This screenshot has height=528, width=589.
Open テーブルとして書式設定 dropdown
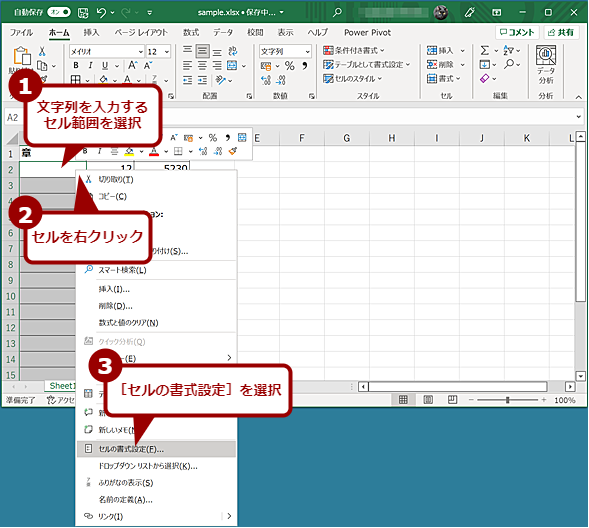pos(366,65)
